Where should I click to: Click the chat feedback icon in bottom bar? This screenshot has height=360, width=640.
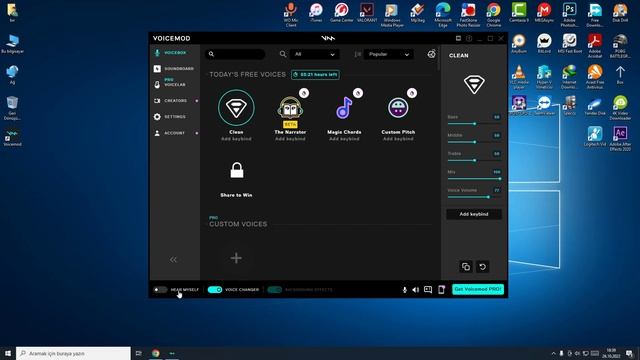coord(428,289)
